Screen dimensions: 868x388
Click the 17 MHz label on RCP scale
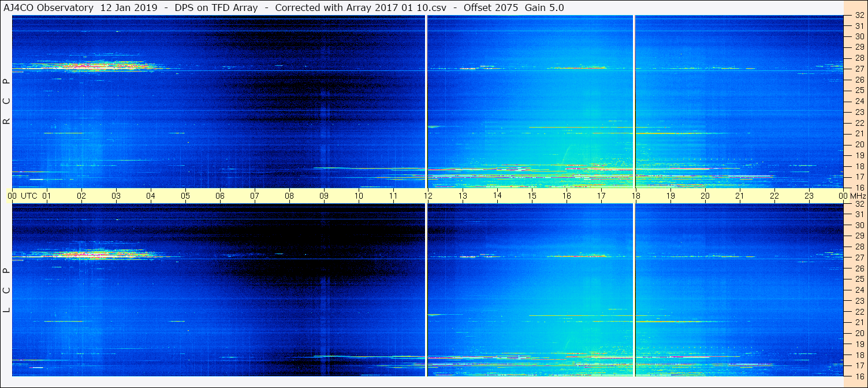tap(859, 177)
